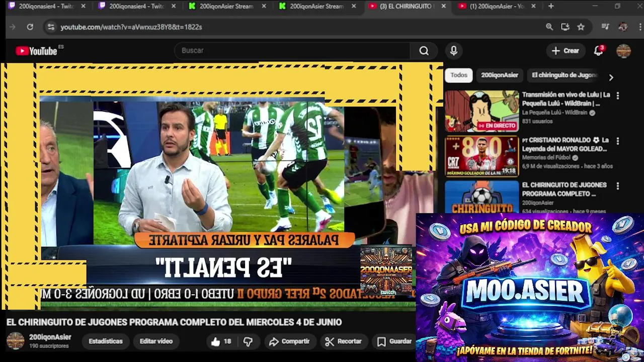Open options menu for Cristiano Ronaldo video
644x362 pixels.
(618, 141)
